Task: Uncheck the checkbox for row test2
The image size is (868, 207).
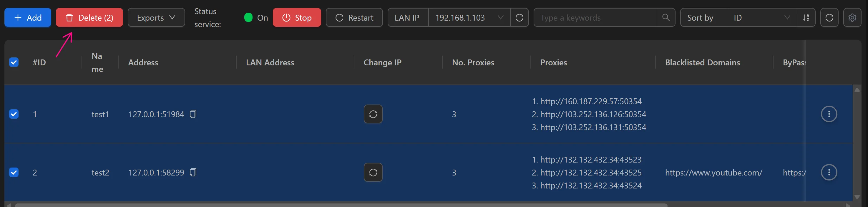Action: (x=14, y=172)
